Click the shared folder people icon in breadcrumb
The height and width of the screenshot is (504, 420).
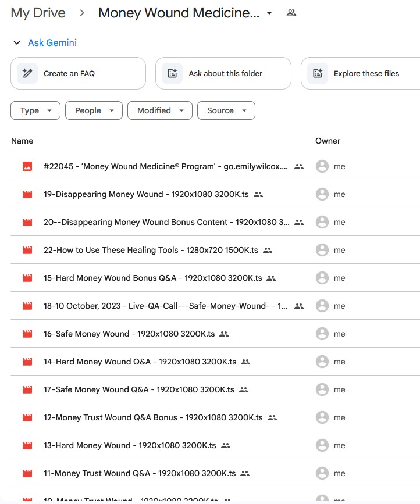point(291,13)
